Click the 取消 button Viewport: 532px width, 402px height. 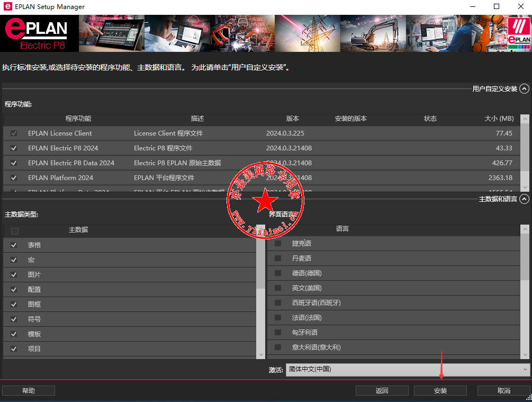(x=503, y=391)
